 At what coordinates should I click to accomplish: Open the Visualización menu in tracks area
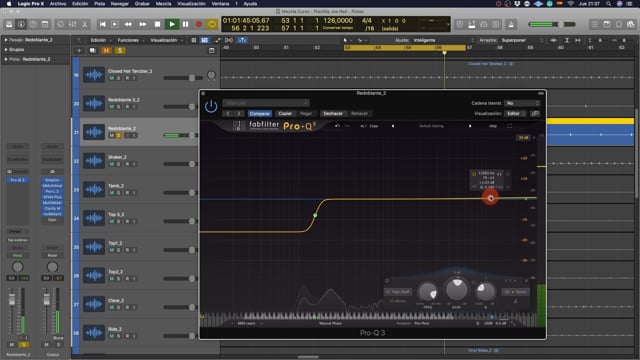(x=166, y=40)
